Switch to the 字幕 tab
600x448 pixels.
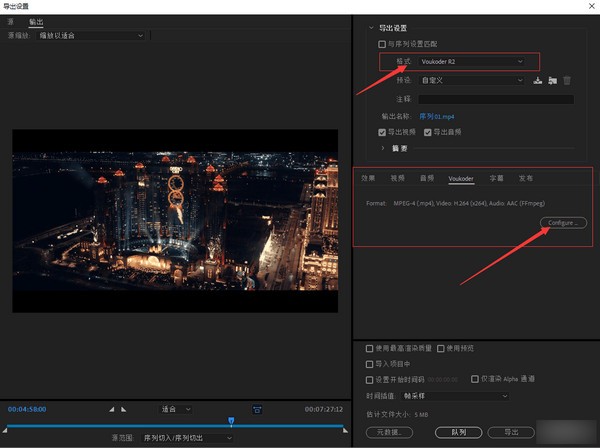(496, 177)
